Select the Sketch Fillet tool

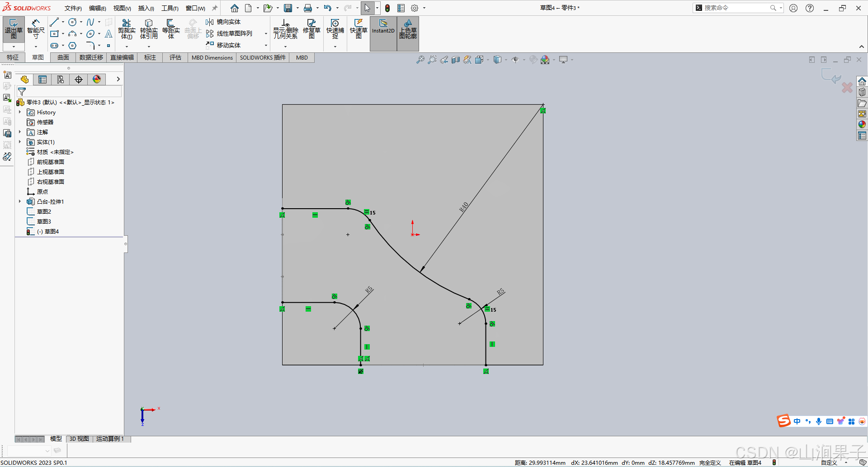click(90, 46)
